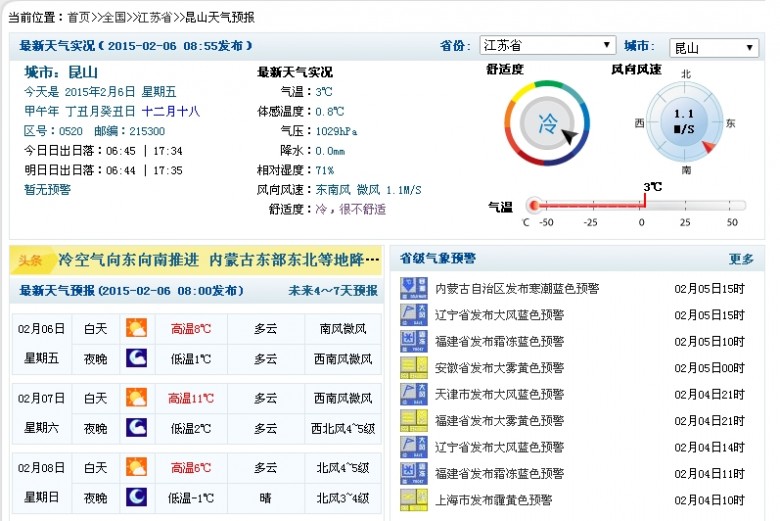Open the 未来4~7天预报 link
The image size is (780, 521).
pyautogui.click(x=333, y=291)
